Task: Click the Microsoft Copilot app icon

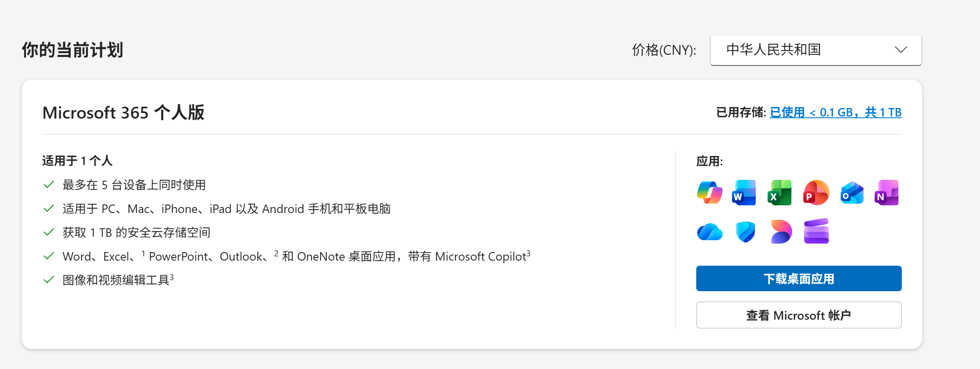Action: (x=710, y=193)
